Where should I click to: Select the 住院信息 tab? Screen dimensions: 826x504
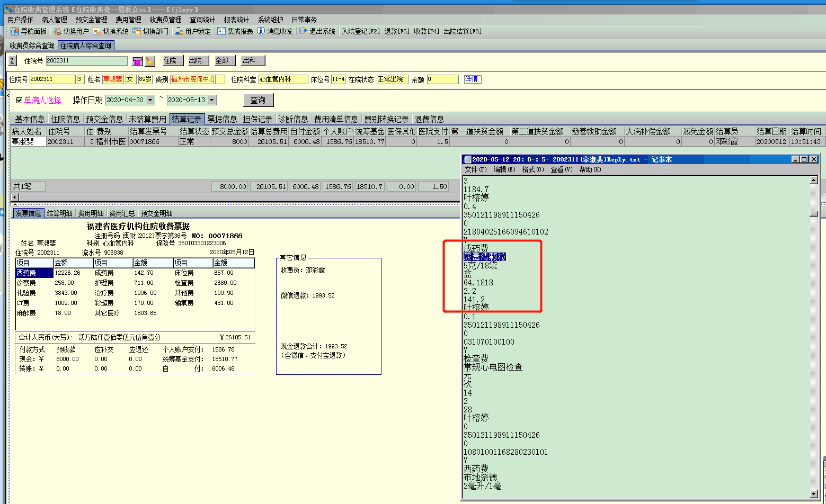[65, 119]
